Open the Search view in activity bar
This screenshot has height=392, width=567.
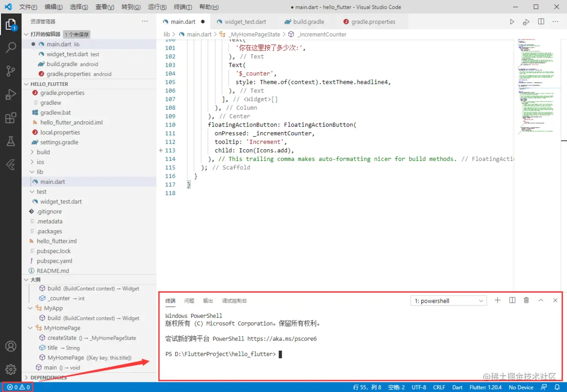[11, 48]
